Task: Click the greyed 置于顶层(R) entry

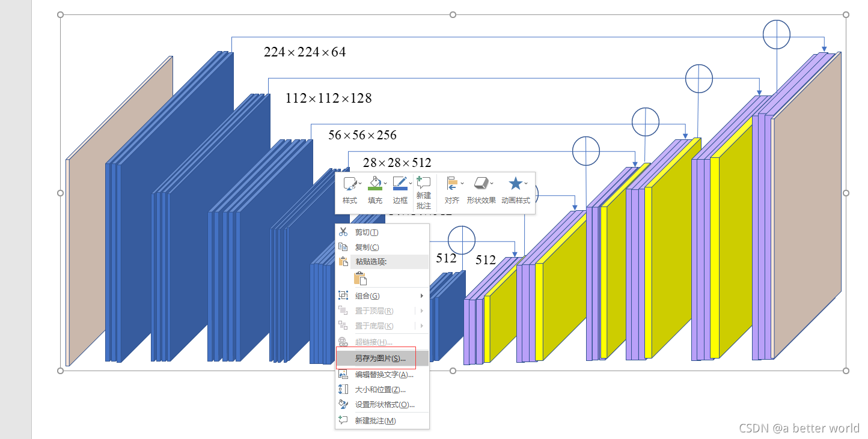Action: [382, 310]
